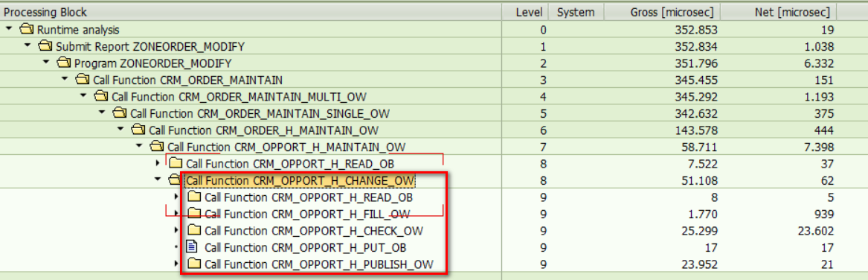This screenshot has height=280, width=868.
Task: Collapse Call Function CRM_ORDER_MAINTAIN node
Action: pyautogui.click(x=65, y=79)
